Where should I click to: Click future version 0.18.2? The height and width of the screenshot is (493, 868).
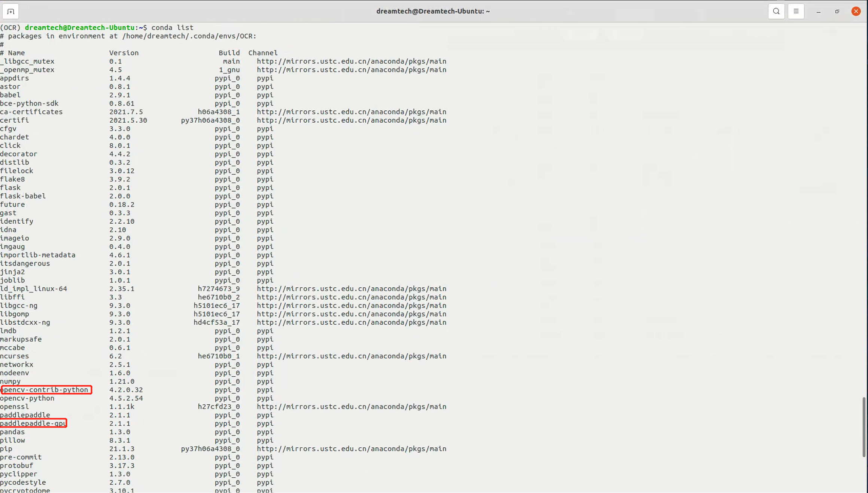[x=122, y=205]
